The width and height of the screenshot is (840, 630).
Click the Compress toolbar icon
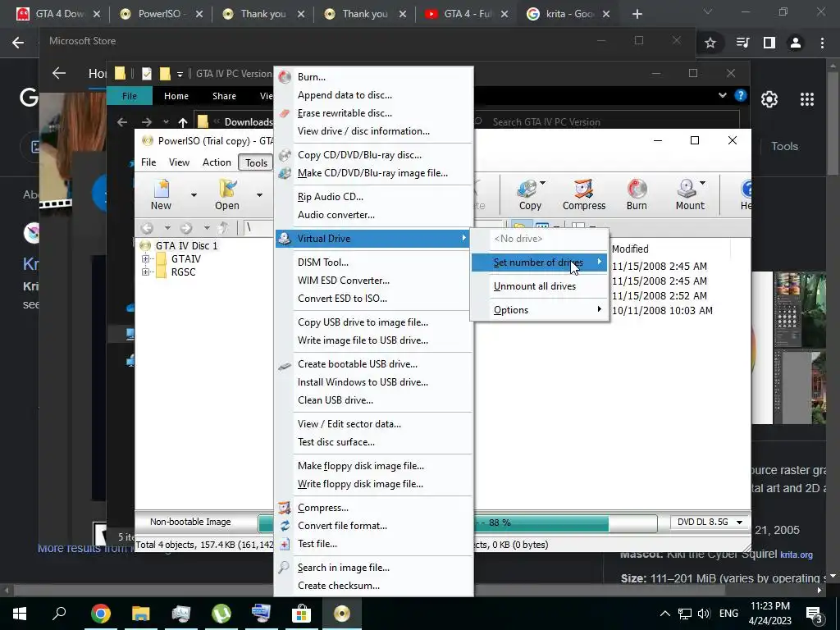click(x=584, y=195)
